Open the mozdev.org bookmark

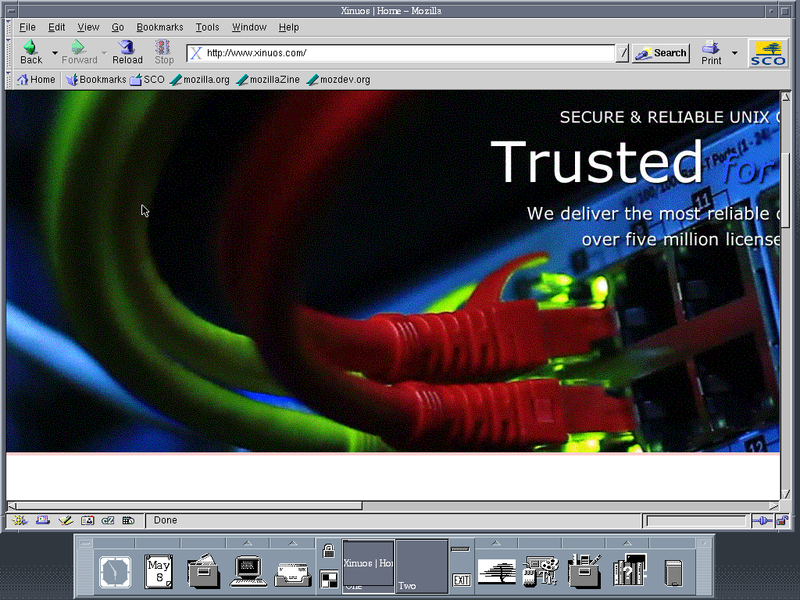click(x=339, y=80)
